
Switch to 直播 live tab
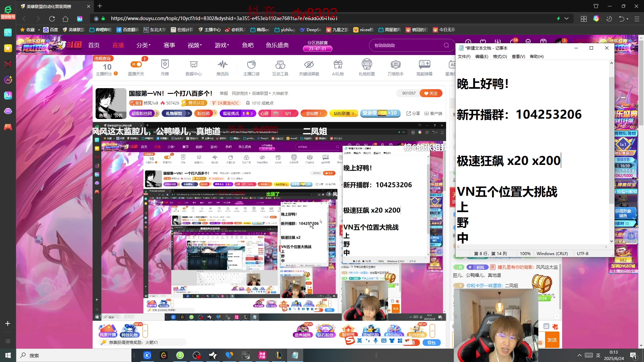click(118, 45)
